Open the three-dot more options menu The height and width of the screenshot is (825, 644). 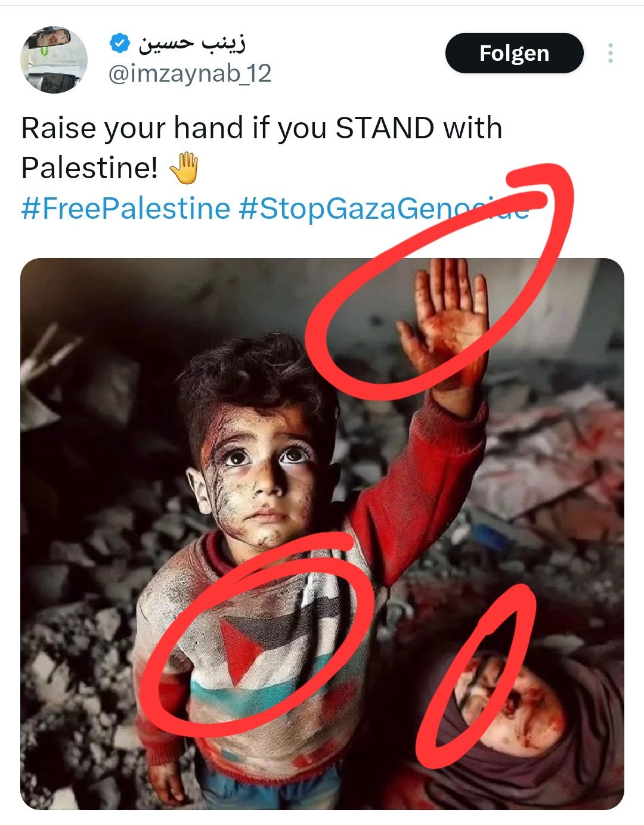(x=610, y=53)
